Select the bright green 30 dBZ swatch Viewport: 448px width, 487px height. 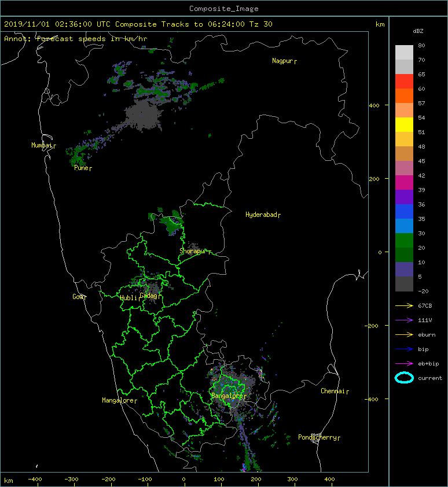tap(404, 241)
